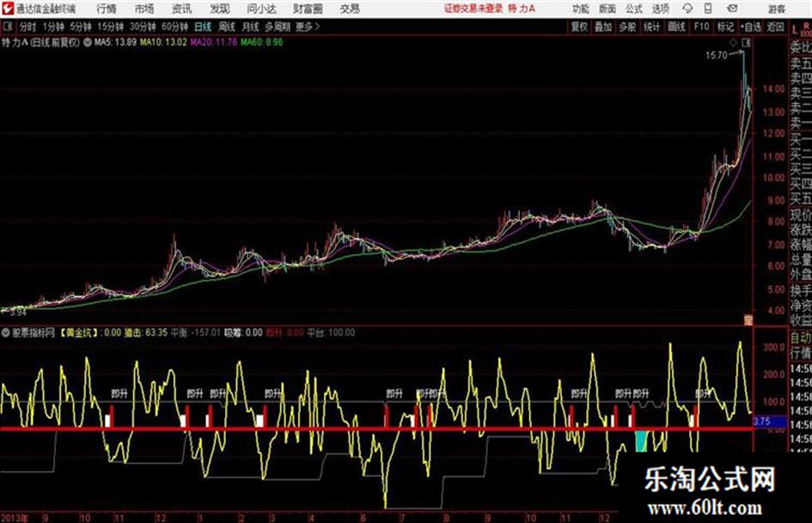The image size is (812, 523).
Task: Click the MA20: 11.76 indicator label
Action: [x=214, y=42]
